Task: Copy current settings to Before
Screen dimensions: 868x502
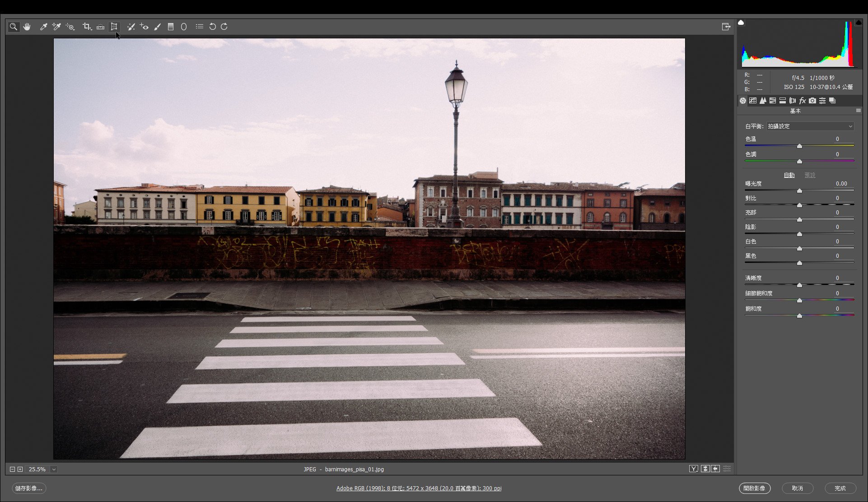Action: [715, 469]
